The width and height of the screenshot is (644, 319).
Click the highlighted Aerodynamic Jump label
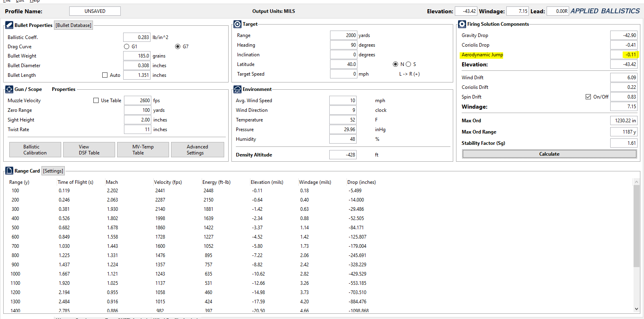coord(482,55)
